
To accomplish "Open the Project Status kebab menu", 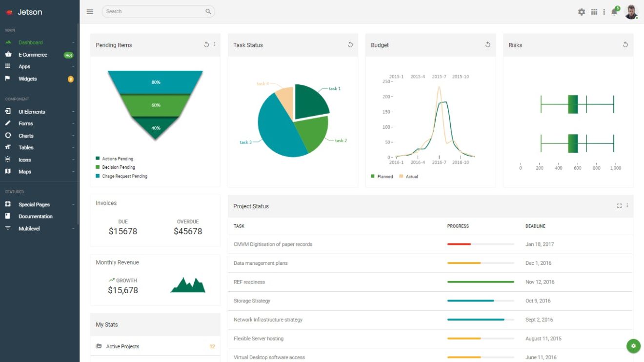I will coord(627,205).
